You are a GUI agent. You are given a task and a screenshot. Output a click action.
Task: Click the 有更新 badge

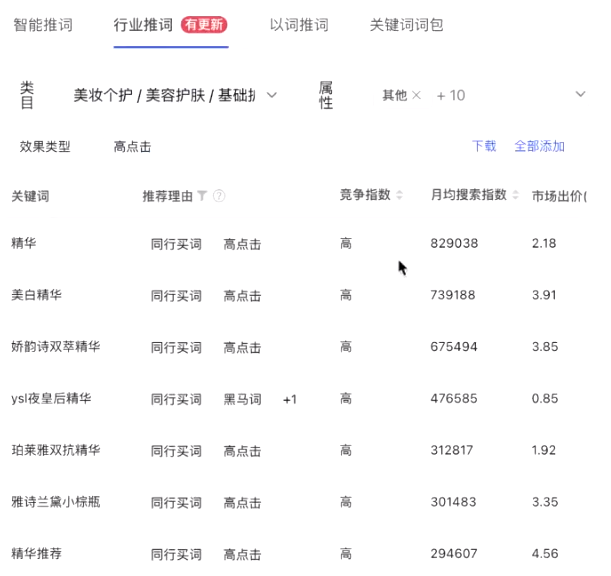204,25
